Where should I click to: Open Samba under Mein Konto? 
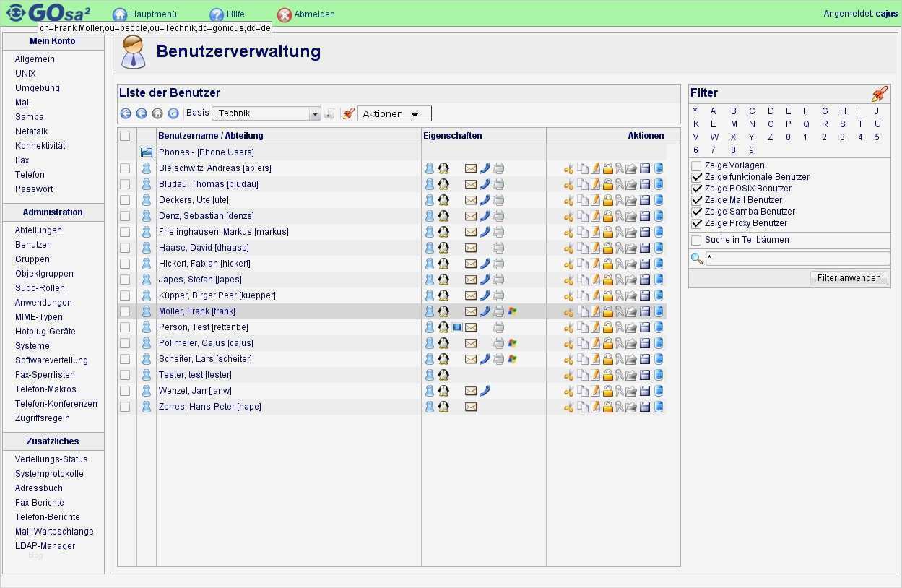[30, 117]
